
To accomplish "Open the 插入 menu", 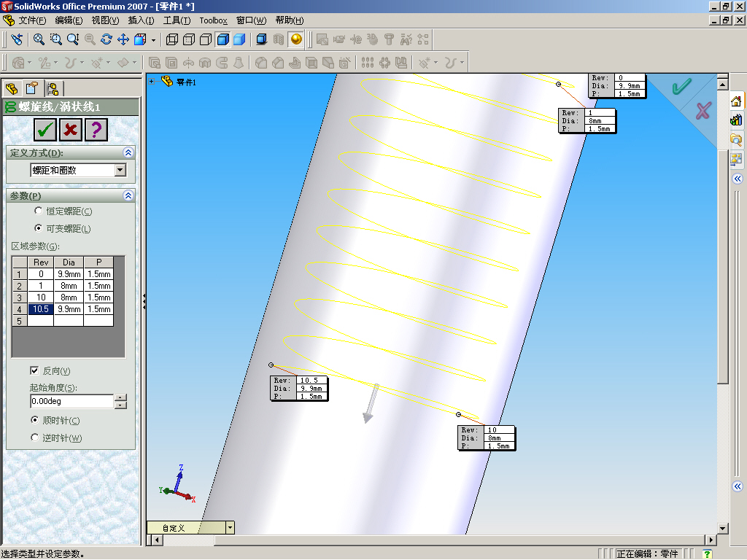I will (x=141, y=20).
